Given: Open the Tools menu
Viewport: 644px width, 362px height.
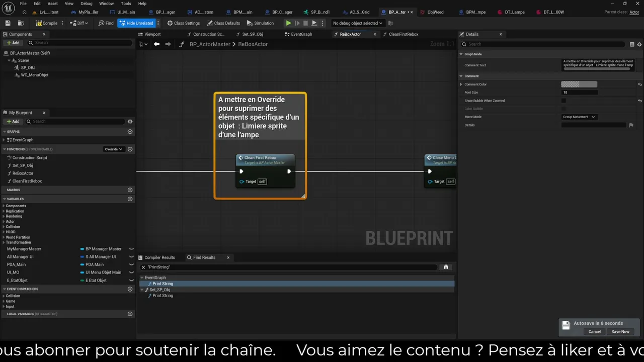Looking at the screenshot, I should coord(126,4).
